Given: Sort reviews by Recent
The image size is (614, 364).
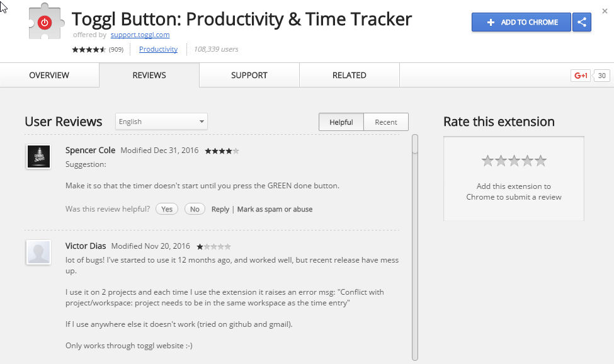Looking at the screenshot, I should (386, 122).
